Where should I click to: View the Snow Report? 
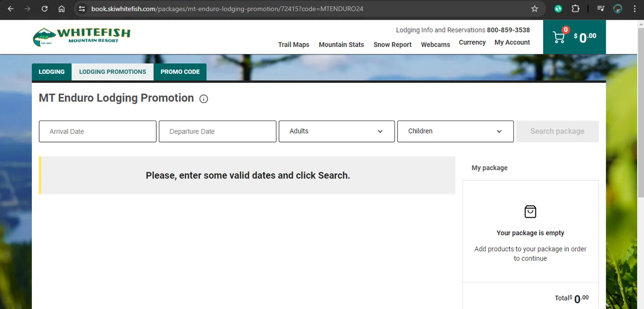pos(392,45)
